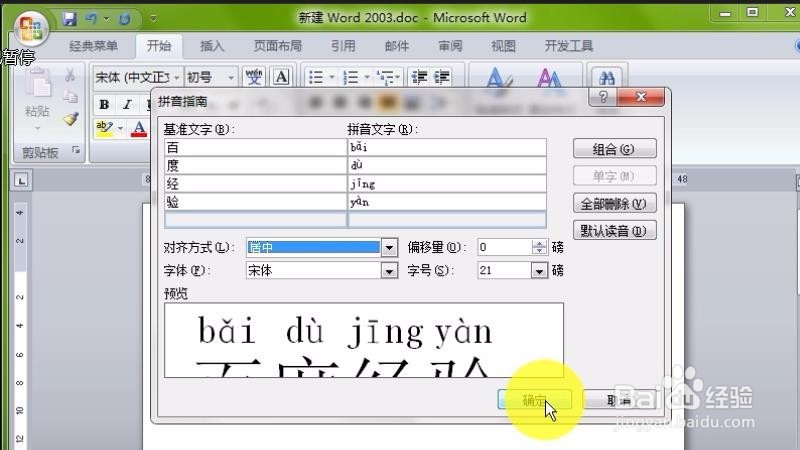Close the 拼音指南 dialog

(641, 97)
